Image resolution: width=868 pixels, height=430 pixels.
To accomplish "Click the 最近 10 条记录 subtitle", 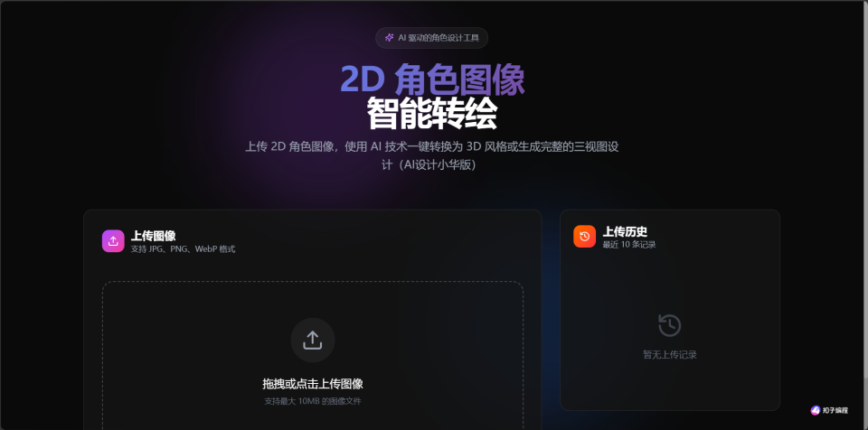I will tap(629, 245).
